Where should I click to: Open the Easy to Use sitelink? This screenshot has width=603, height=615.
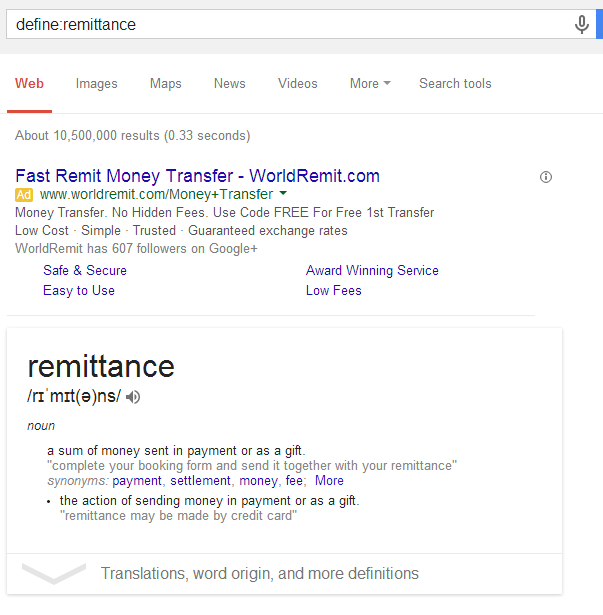coord(79,291)
